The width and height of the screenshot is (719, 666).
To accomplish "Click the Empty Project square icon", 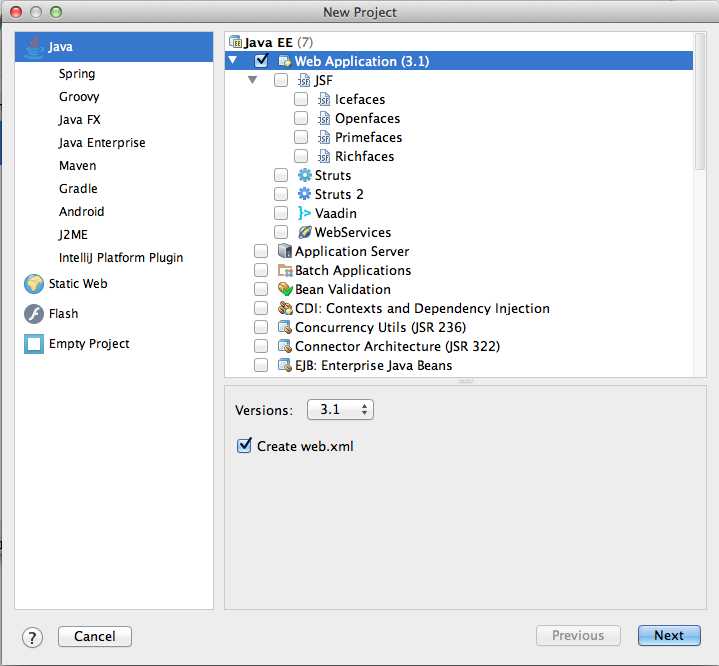I will coord(34,344).
